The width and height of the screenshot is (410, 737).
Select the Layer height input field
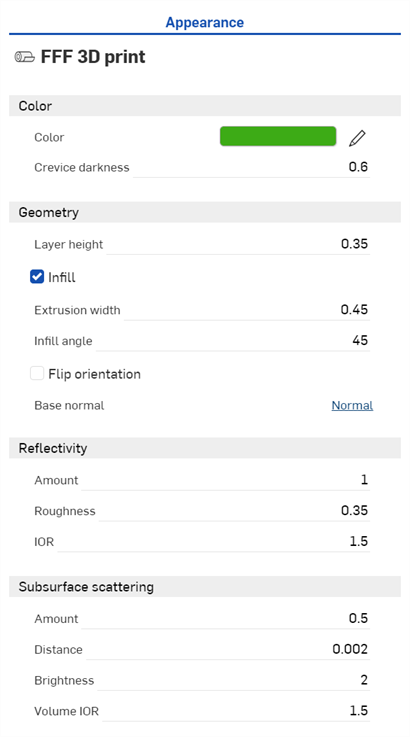coord(238,244)
